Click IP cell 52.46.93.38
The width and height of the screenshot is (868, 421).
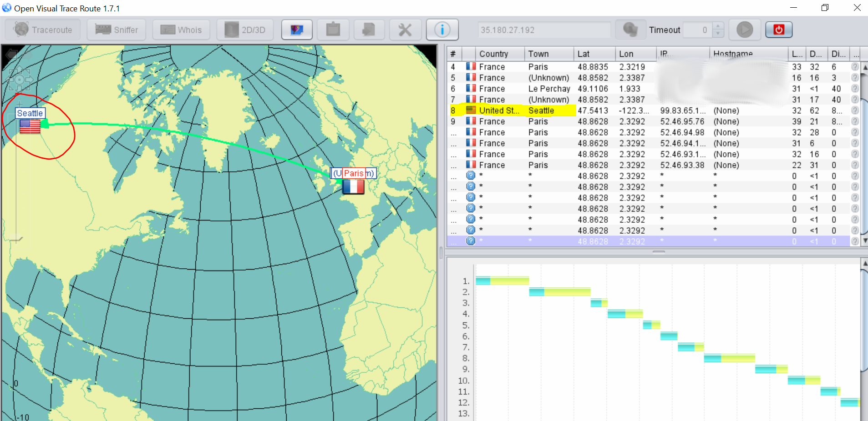coord(682,165)
